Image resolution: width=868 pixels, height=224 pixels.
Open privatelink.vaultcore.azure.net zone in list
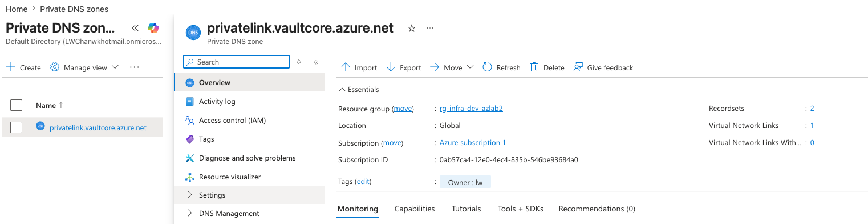(98, 127)
